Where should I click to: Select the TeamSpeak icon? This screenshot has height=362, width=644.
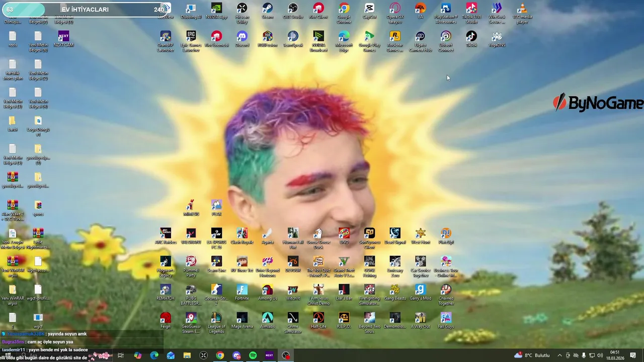point(293,39)
